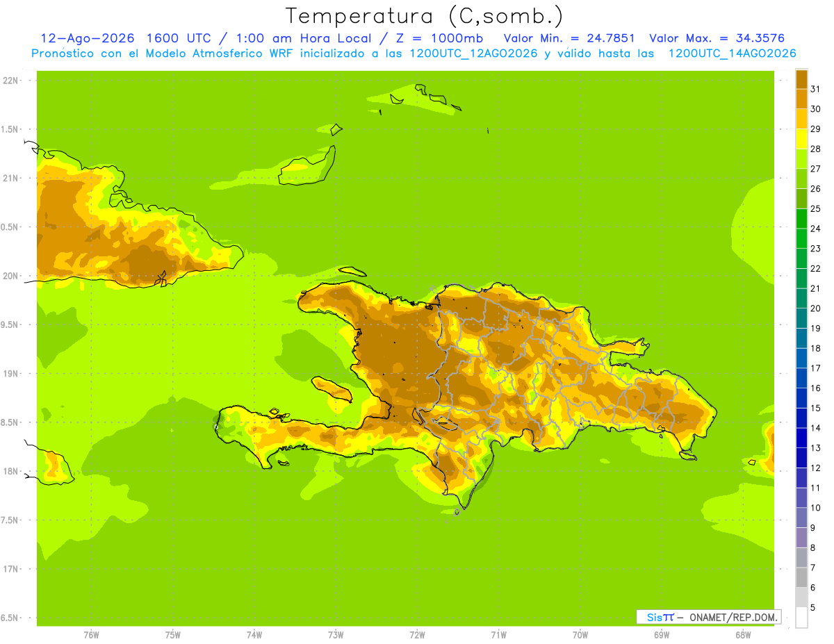Pick green legend swatch between 26 and 27

(801, 179)
